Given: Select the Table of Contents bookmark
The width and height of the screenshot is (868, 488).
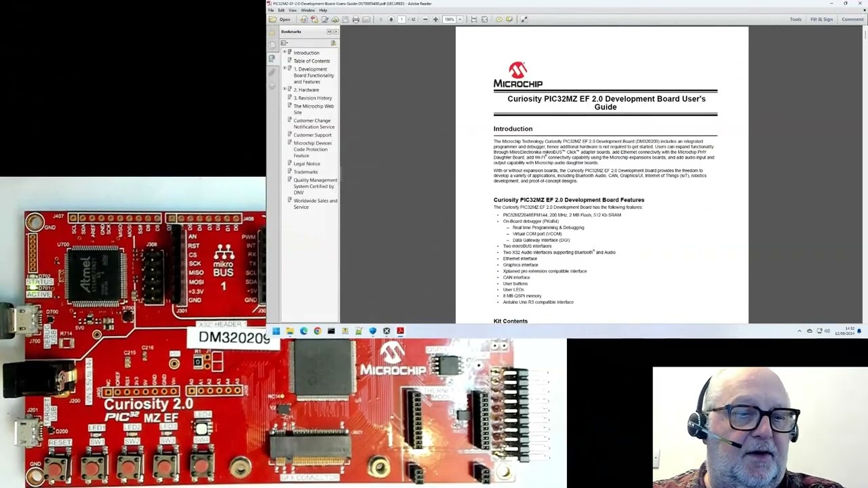Looking at the screenshot, I should (311, 61).
